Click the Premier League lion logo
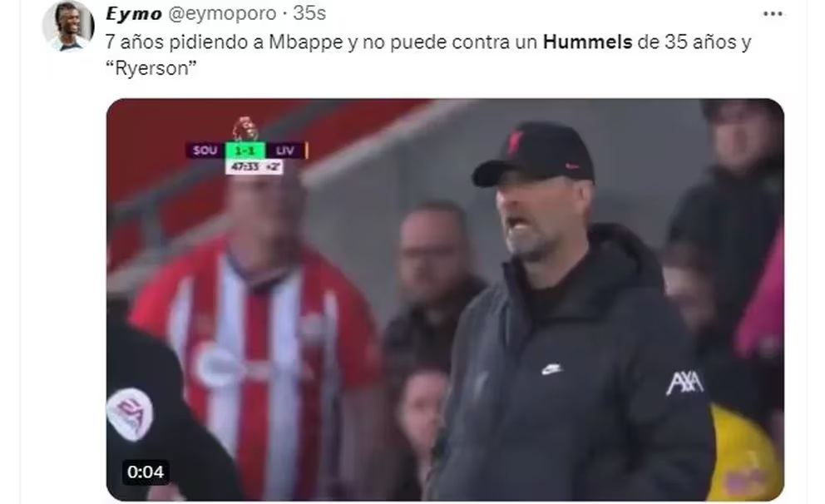 tap(245, 129)
